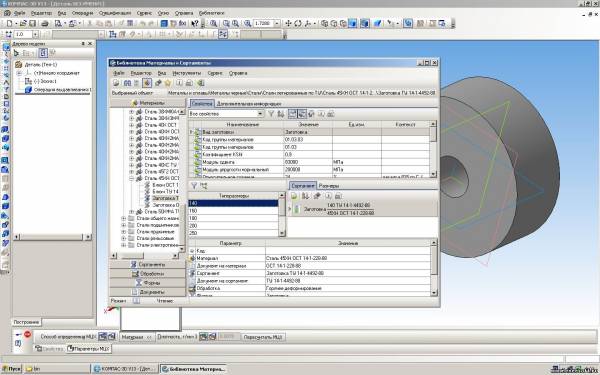This screenshot has height=375, width=600.
Task: Click the New document icon in KOMPAS toolbar
Action: (10, 23)
